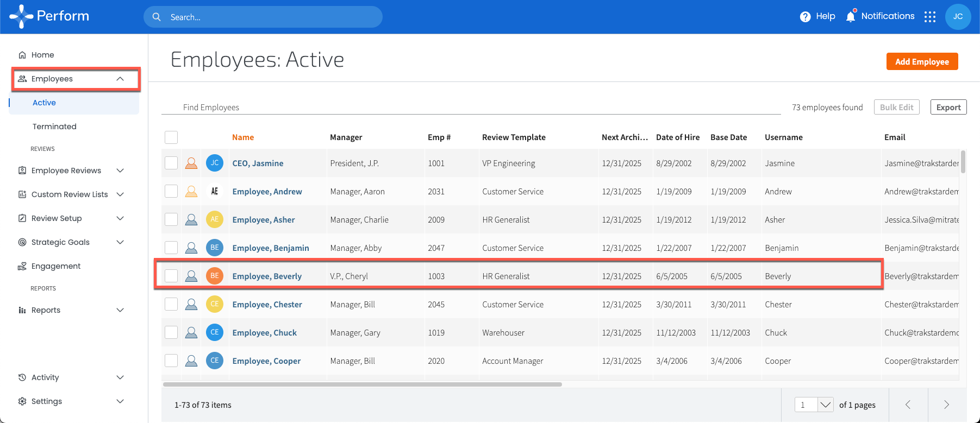Toggle the select-all checkbox in table header
The width and height of the screenshot is (980, 423).
pos(171,137)
